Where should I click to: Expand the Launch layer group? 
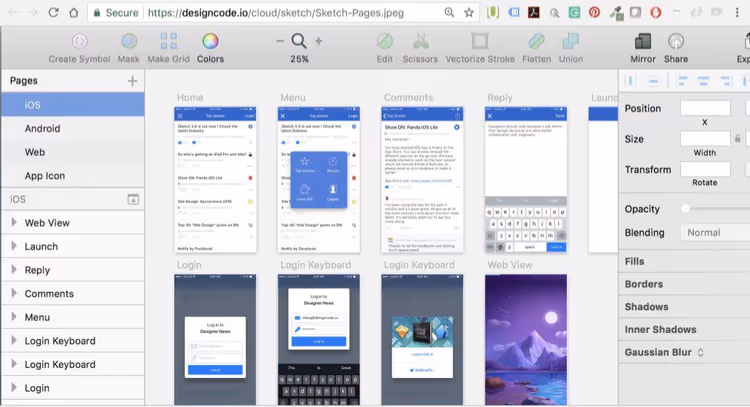pyautogui.click(x=14, y=246)
